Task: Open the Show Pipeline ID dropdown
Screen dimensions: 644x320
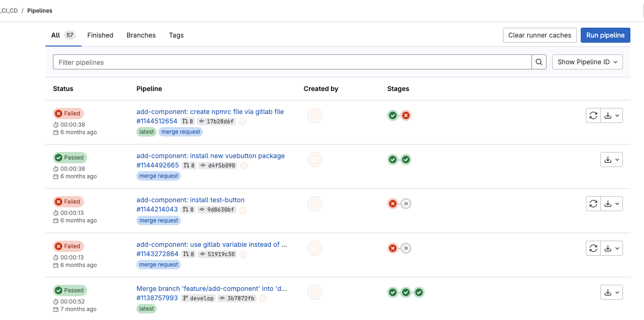Action: pyautogui.click(x=587, y=62)
